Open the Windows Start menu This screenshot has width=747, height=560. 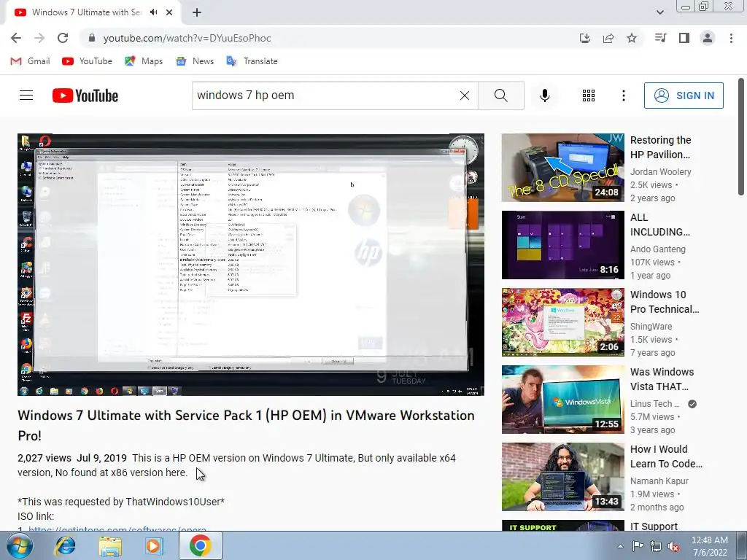pos(20,545)
